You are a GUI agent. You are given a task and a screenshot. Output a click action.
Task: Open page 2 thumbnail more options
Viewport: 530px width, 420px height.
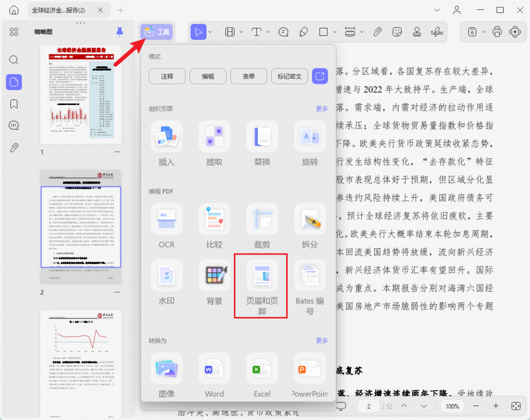pos(117,292)
